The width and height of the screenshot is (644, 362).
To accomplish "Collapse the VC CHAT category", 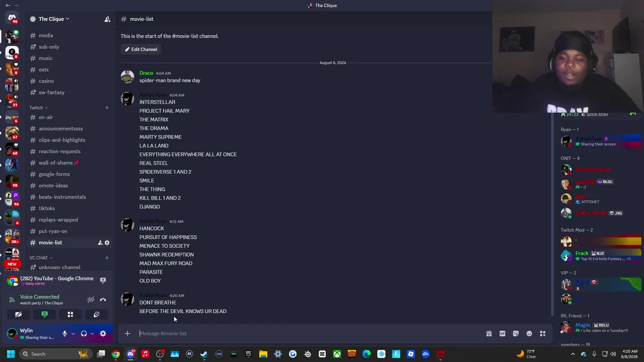I will click(41, 258).
